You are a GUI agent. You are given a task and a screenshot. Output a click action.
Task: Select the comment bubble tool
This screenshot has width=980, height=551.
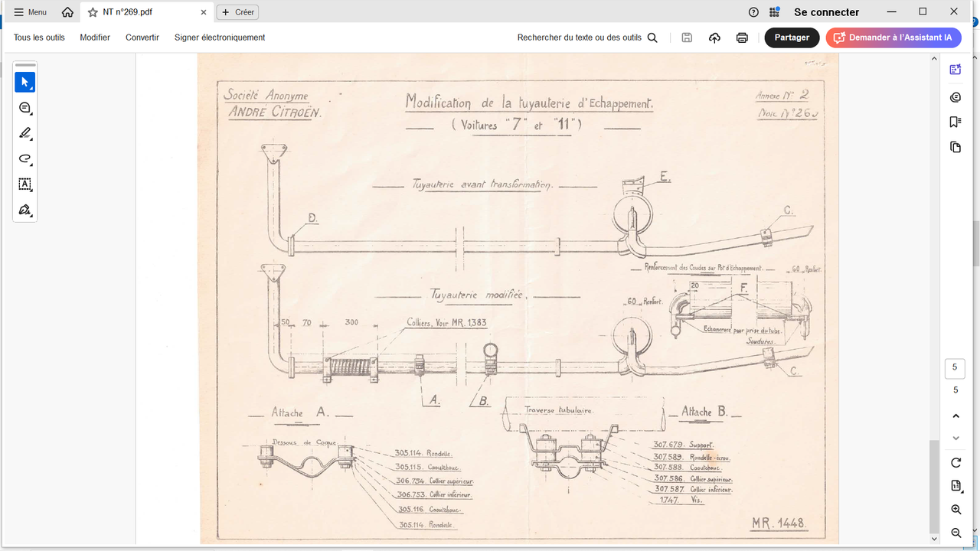[x=24, y=108]
